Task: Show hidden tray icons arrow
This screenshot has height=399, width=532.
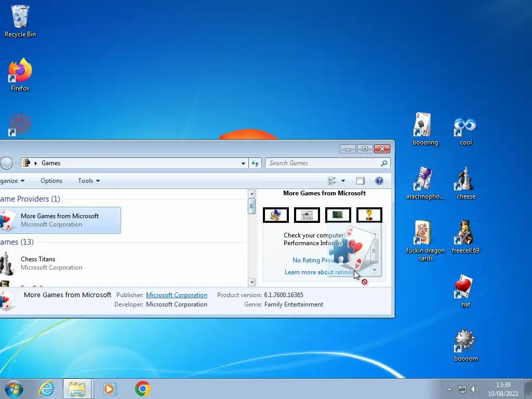Action: click(449, 389)
